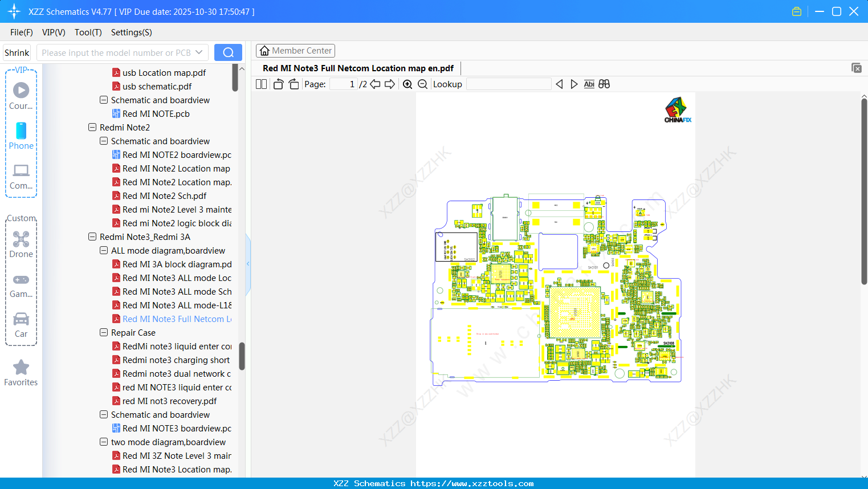
Task: Open the File(F) menu
Action: coord(22,32)
